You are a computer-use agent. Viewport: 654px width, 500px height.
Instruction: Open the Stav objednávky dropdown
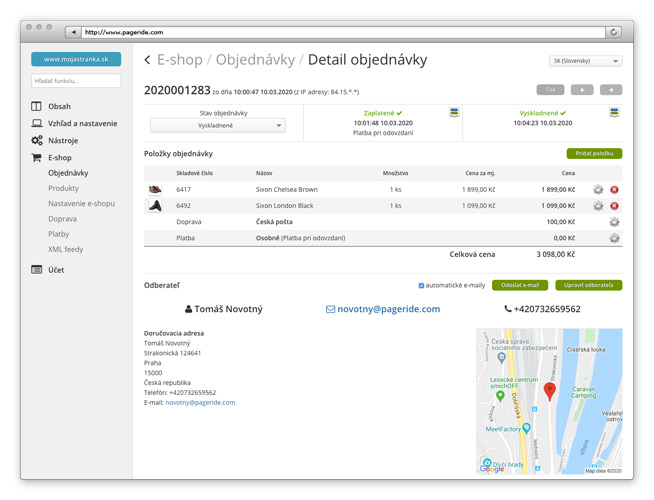coord(217,126)
